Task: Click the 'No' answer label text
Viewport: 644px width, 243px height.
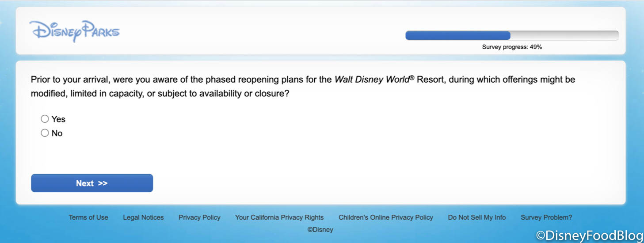Action: pos(57,133)
